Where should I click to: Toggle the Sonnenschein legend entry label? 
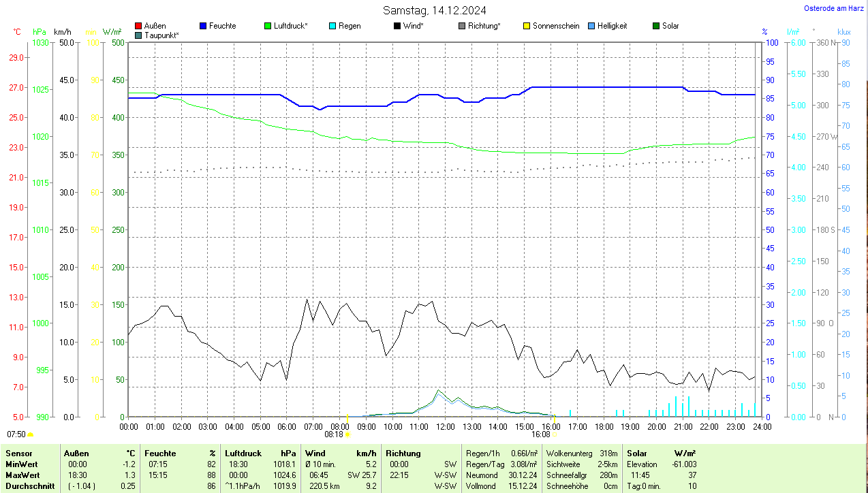pyautogui.click(x=556, y=26)
